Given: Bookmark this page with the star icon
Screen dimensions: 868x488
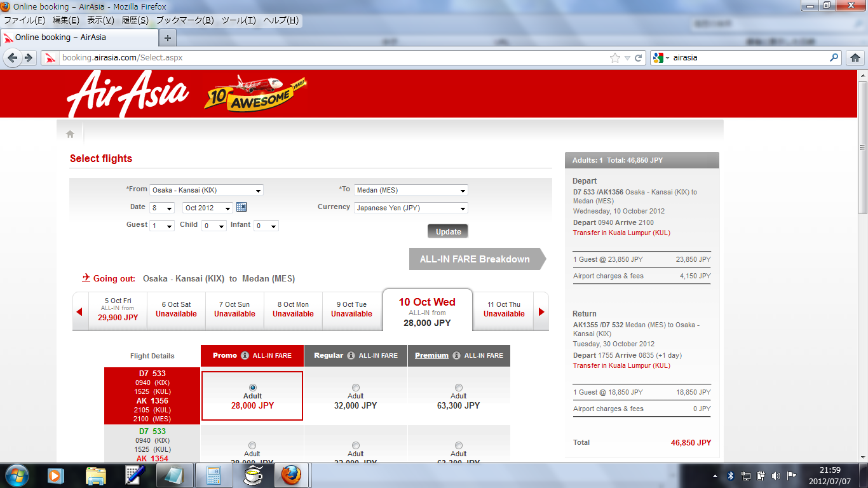Looking at the screenshot, I should click(615, 58).
